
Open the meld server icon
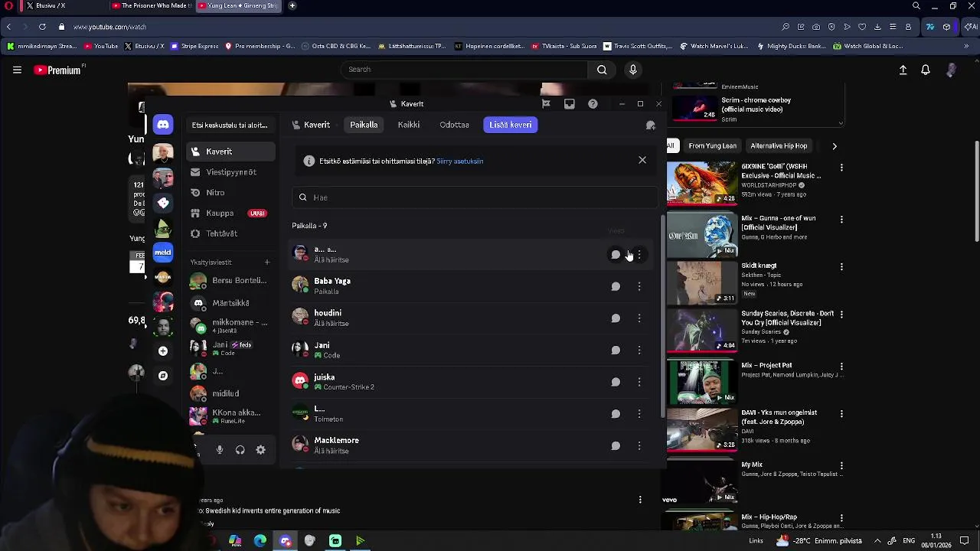tap(162, 252)
